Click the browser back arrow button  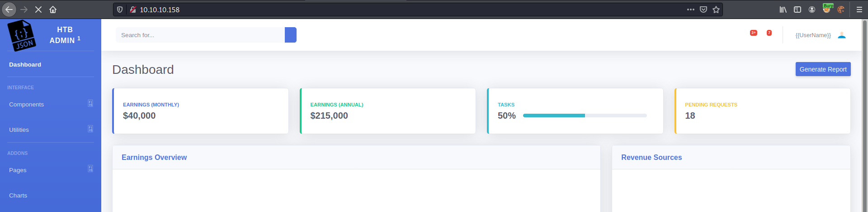pyautogui.click(x=9, y=10)
